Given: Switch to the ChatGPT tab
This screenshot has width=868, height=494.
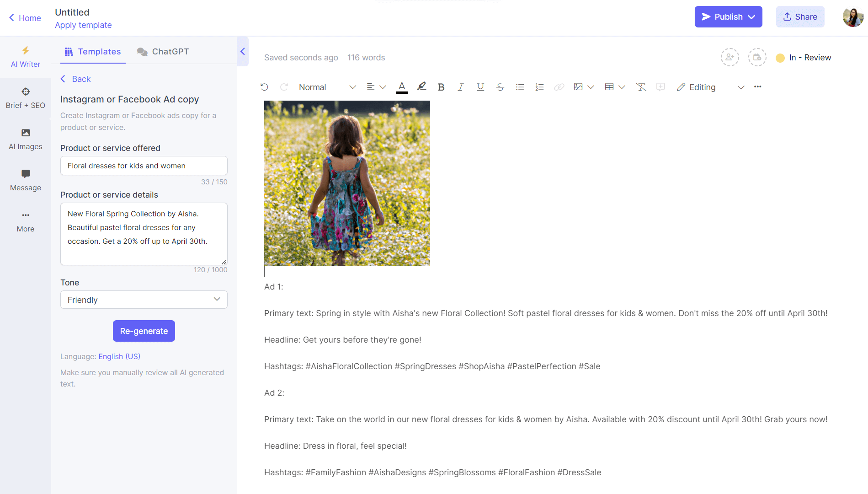Looking at the screenshot, I should 163,52.
